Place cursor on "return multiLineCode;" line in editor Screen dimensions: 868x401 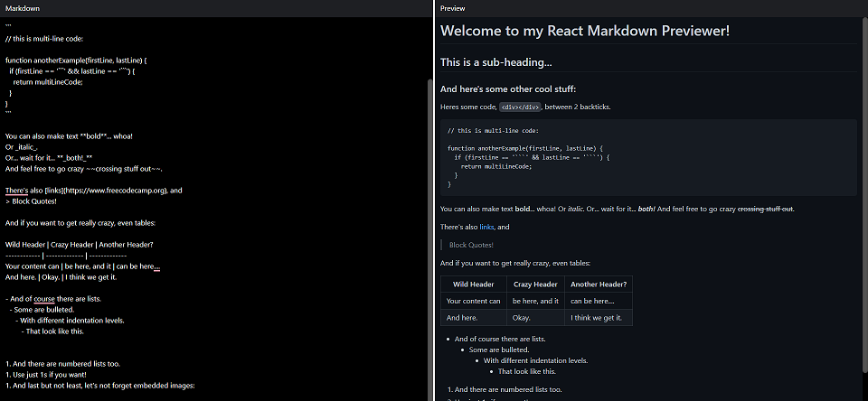tap(48, 82)
